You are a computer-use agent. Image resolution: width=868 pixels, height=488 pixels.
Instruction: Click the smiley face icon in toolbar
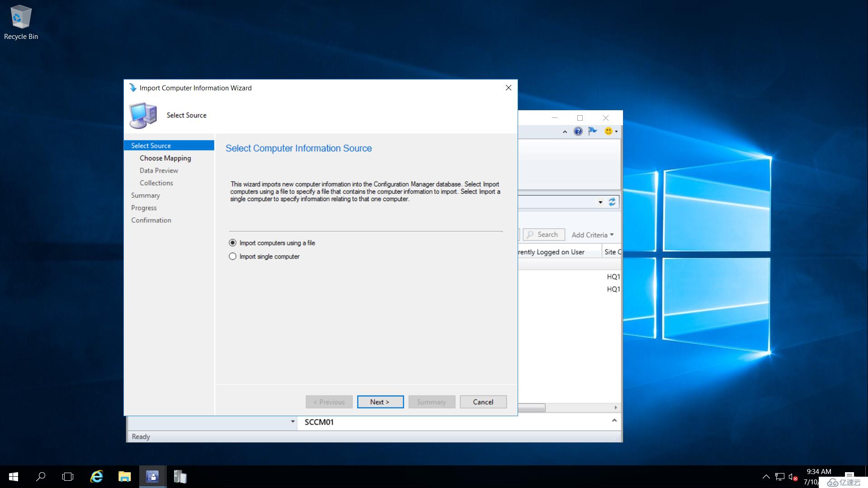[x=608, y=131]
